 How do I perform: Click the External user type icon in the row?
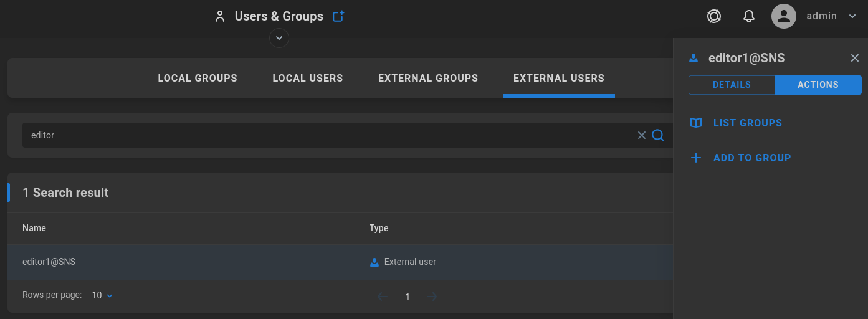point(374,262)
